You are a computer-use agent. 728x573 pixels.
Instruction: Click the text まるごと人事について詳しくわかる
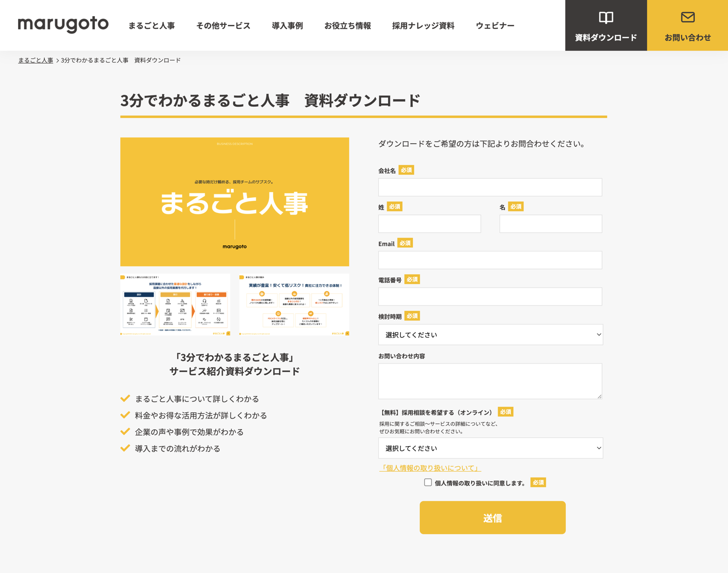197,399
